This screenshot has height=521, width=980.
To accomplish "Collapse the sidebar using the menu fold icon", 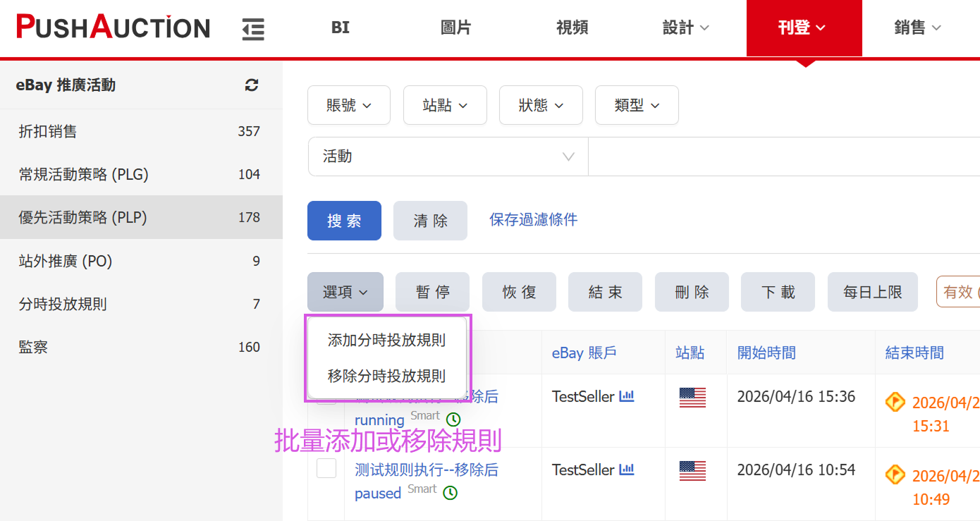I will click(252, 29).
